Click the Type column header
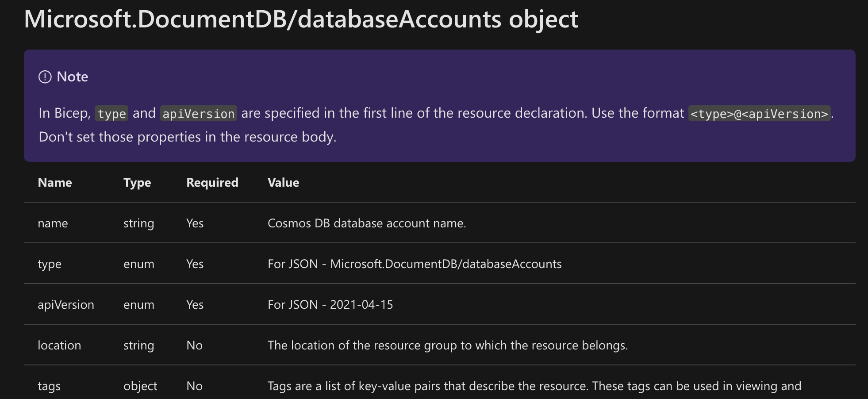This screenshot has height=399, width=868. click(137, 183)
